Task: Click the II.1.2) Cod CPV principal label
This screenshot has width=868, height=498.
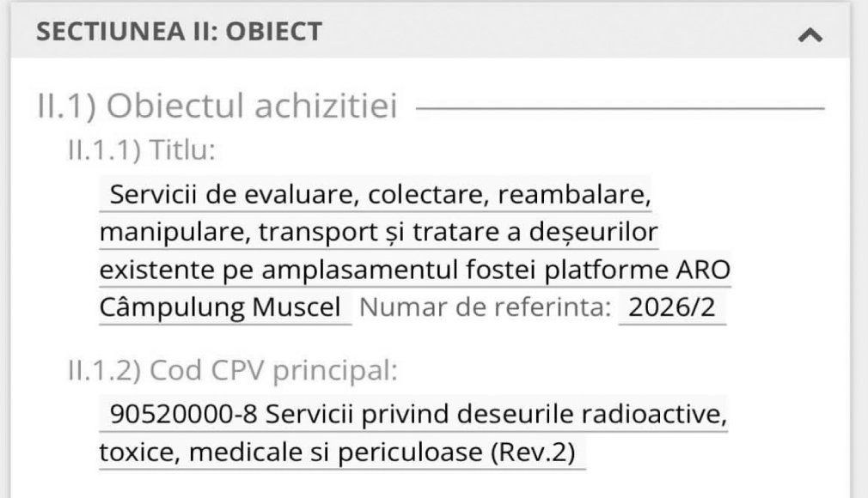Action: [233, 370]
